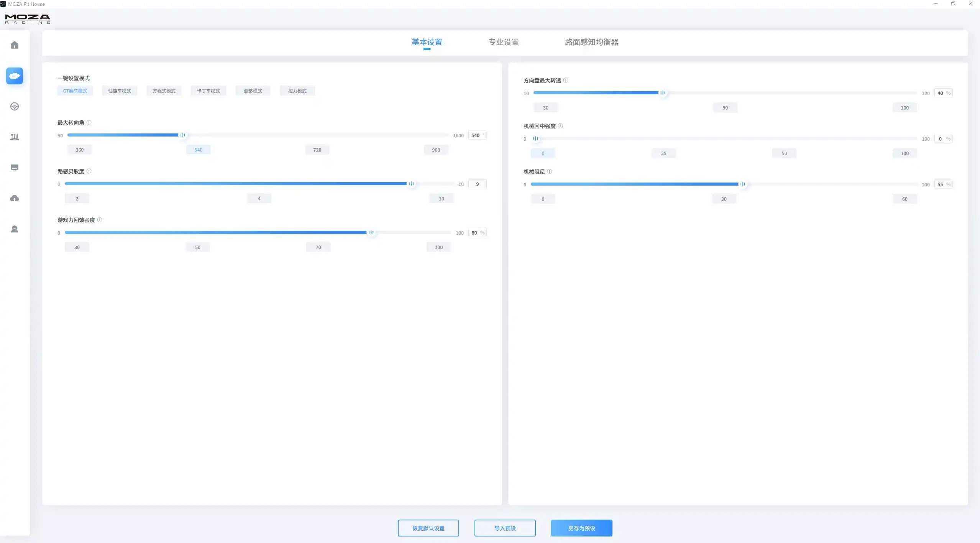Open the display screen sidebar icon
The height and width of the screenshot is (543, 980).
coord(15,168)
